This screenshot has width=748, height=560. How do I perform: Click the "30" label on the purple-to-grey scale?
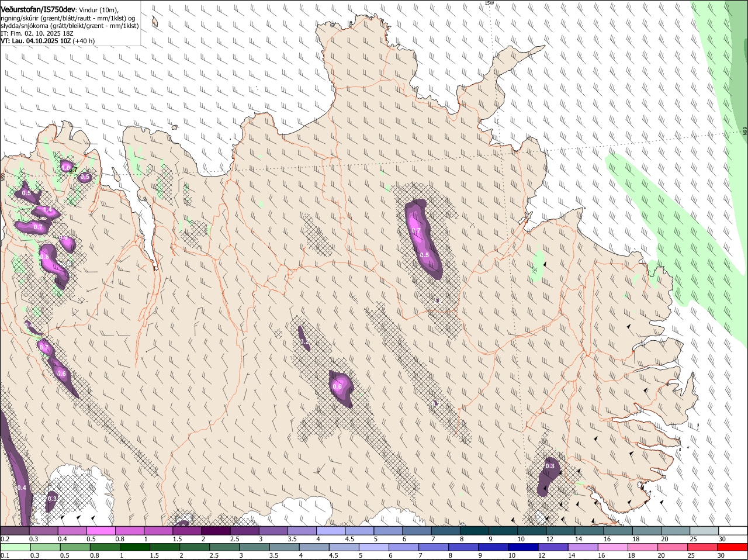pos(722,539)
